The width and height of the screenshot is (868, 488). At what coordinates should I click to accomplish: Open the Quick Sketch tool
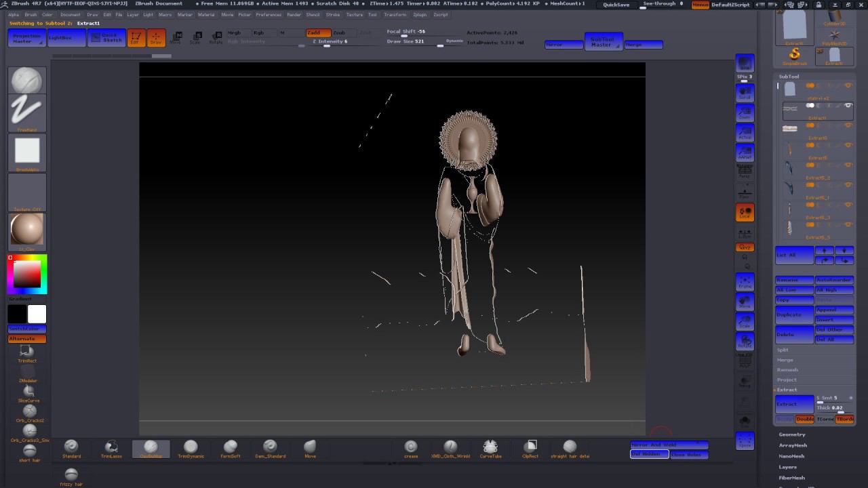point(106,38)
